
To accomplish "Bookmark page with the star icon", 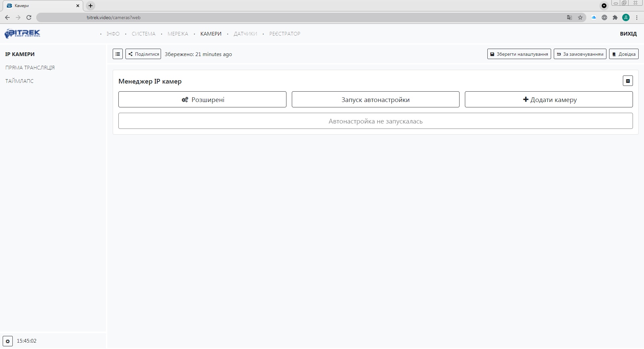I will 580,17.
